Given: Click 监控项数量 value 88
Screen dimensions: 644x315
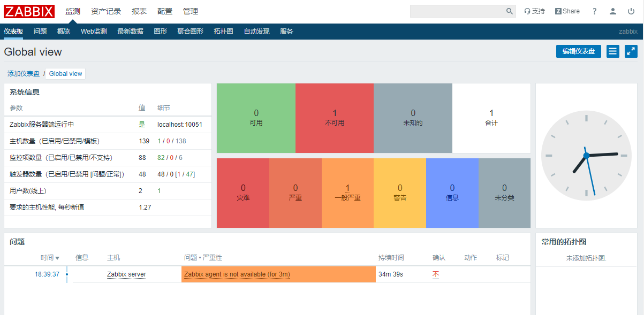Looking at the screenshot, I should pos(142,158).
